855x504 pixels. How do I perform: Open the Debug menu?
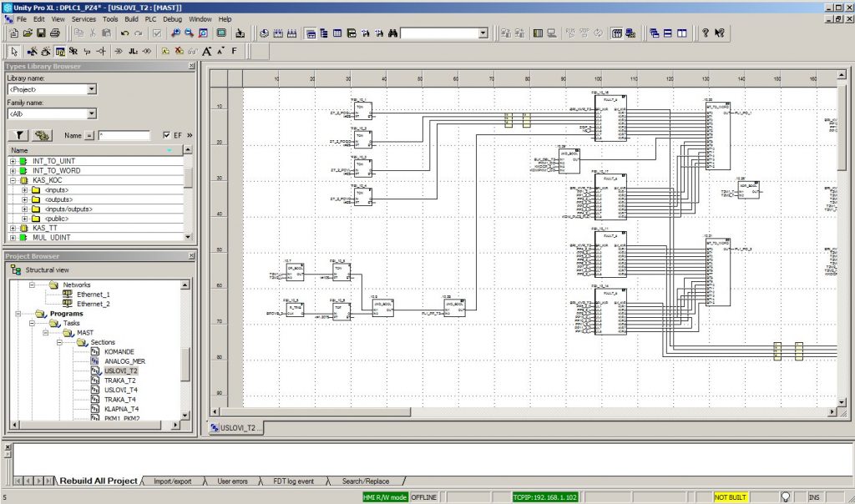coord(172,18)
